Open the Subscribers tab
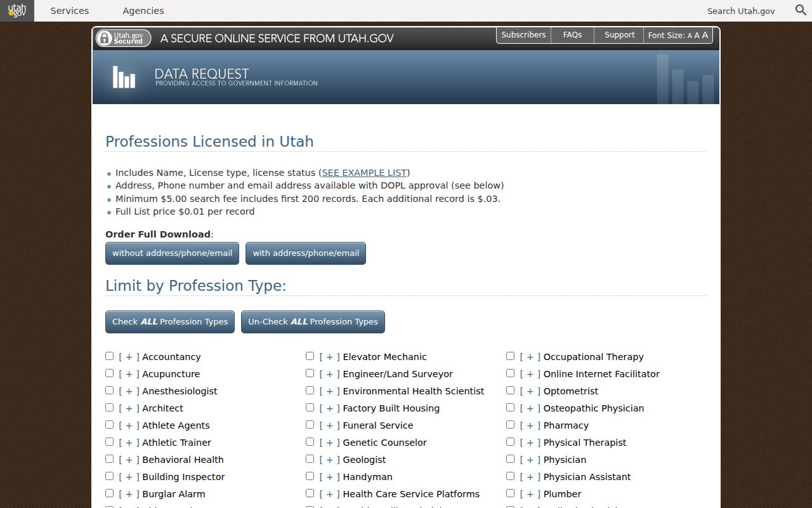The image size is (812, 508). click(x=523, y=36)
